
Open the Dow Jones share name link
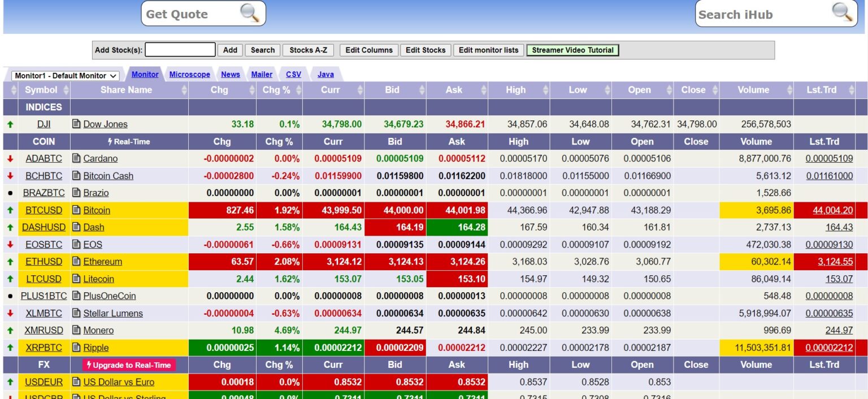(106, 124)
